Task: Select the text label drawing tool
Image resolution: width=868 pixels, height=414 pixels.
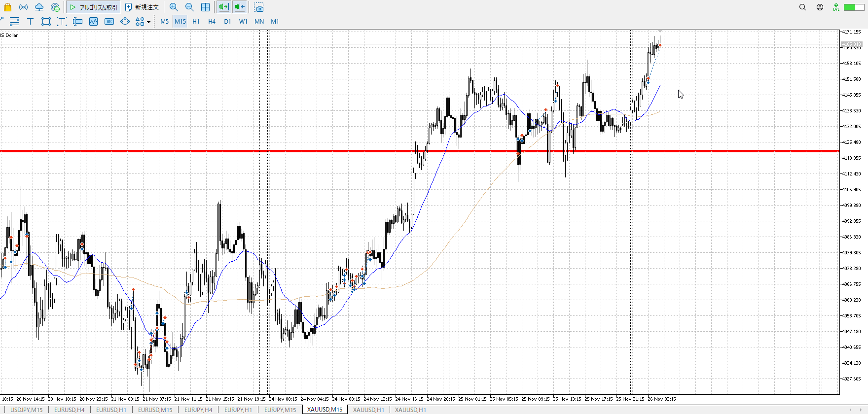Action: 30,22
